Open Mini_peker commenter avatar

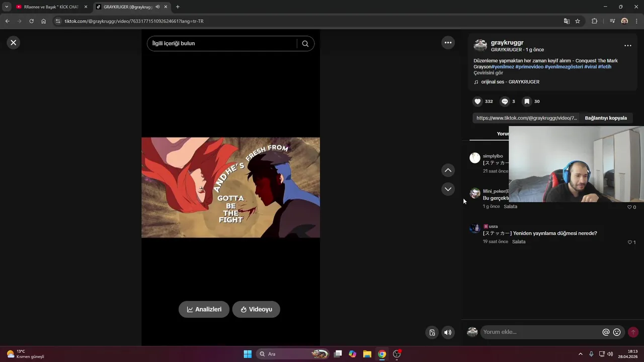pos(475,193)
